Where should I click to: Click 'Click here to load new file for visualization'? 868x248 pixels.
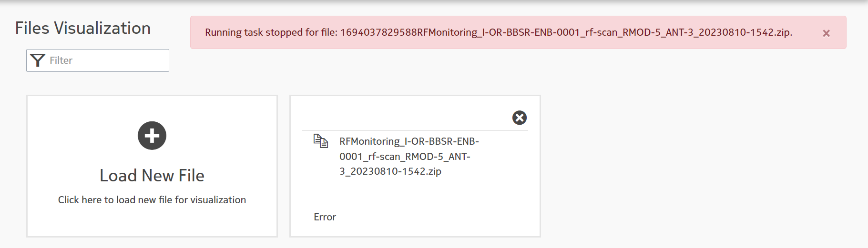pyautogui.click(x=152, y=200)
